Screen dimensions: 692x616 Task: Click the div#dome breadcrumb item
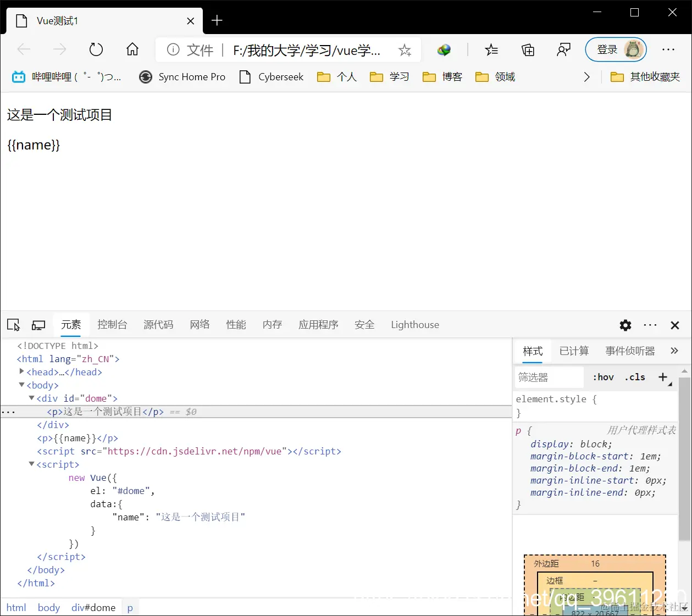coord(93,607)
